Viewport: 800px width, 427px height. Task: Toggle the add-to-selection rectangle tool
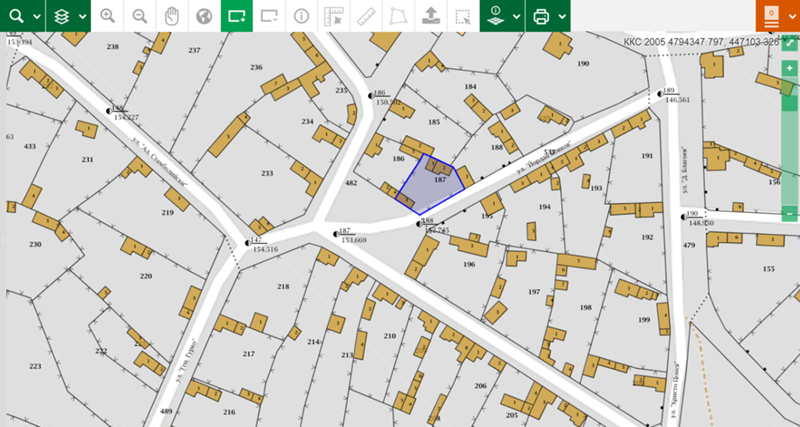(236, 16)
